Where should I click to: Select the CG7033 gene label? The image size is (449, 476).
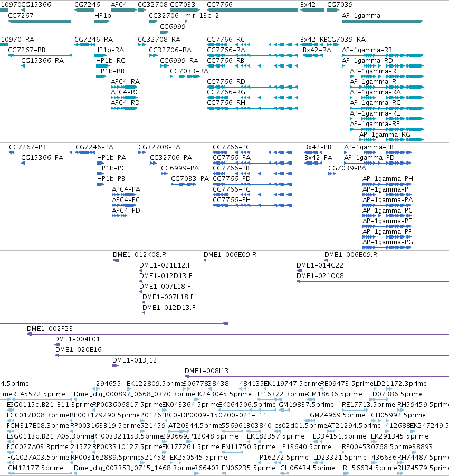tap(183, 5)
